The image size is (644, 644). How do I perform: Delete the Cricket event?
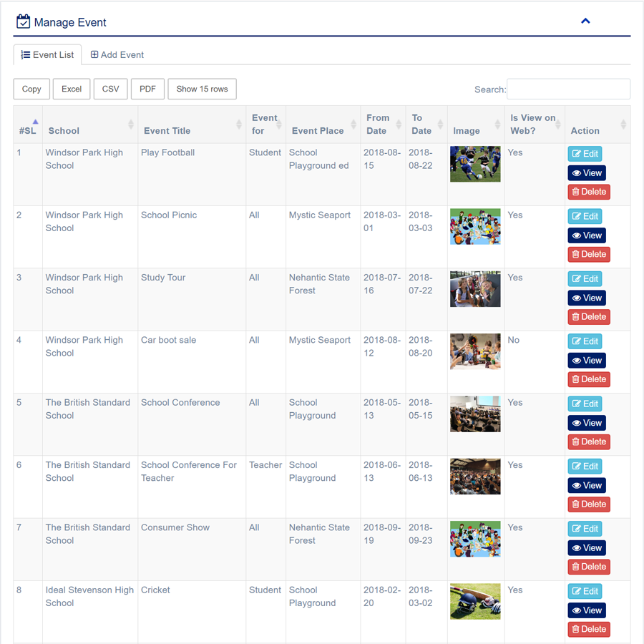[x=589, y=629]
